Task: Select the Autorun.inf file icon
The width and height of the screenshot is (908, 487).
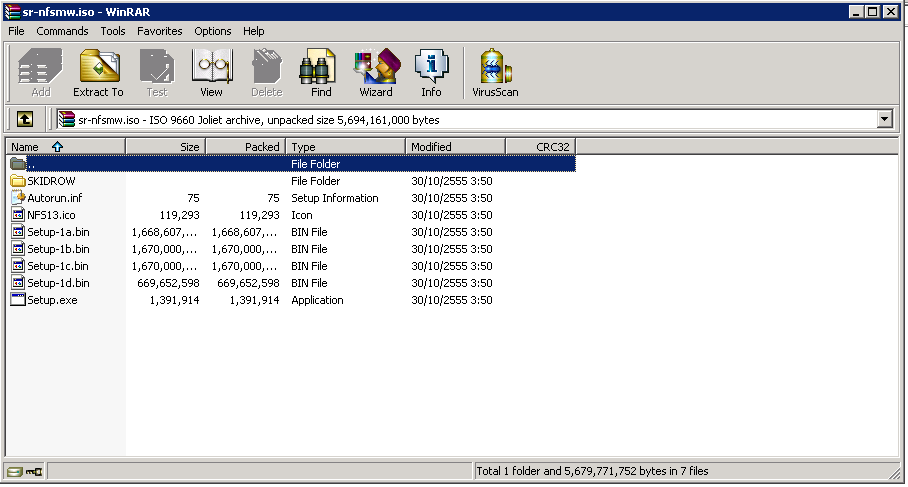Action: (18, 198)
